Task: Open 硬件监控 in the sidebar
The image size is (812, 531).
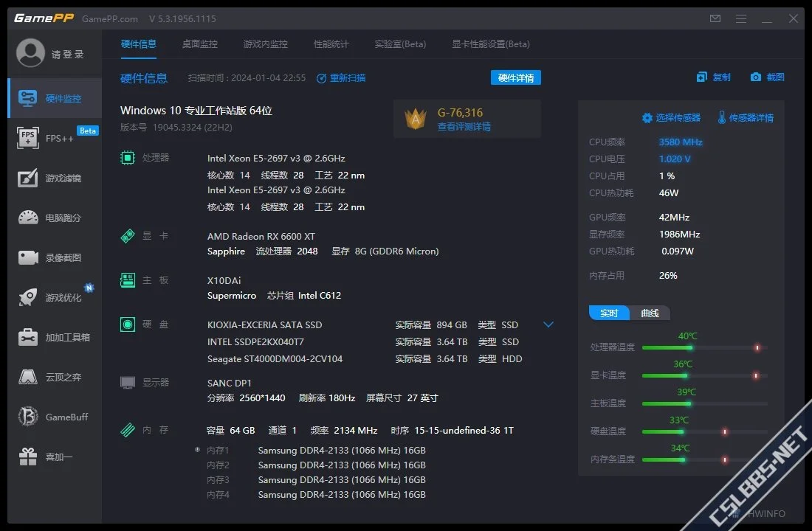Action: (55, 98)
